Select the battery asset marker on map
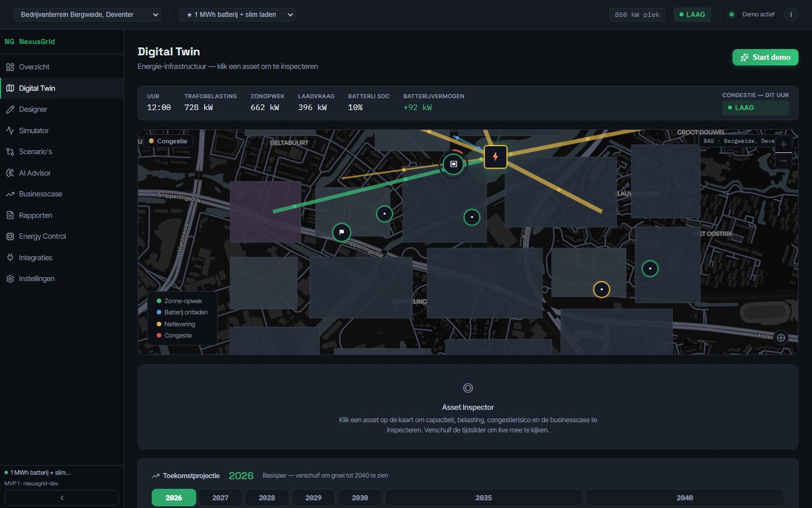The image size is (812, 508). click(x=453, y=164)
